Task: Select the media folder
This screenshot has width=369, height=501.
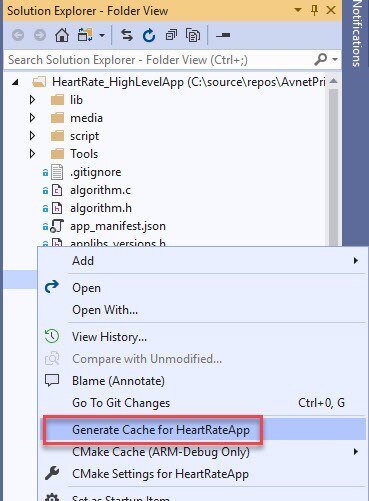Action: point(86,118)
